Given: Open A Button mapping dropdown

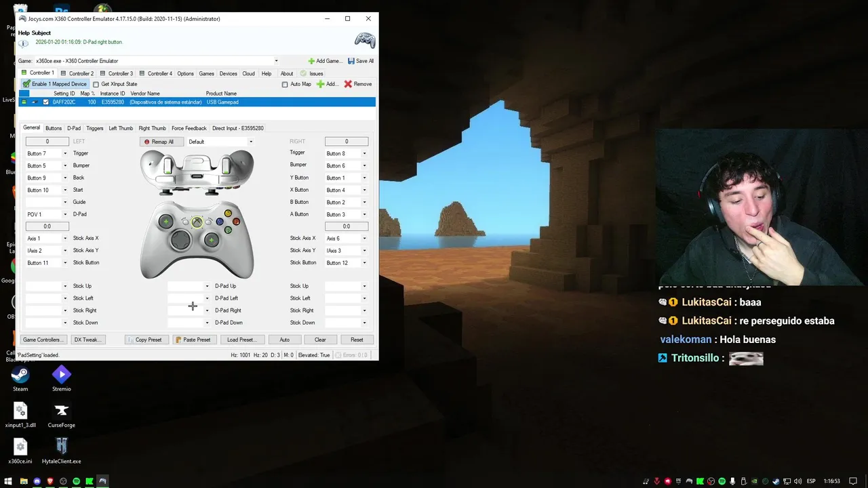Looking at the screenshot, I should pyautogui.click(x=347, y=215).
